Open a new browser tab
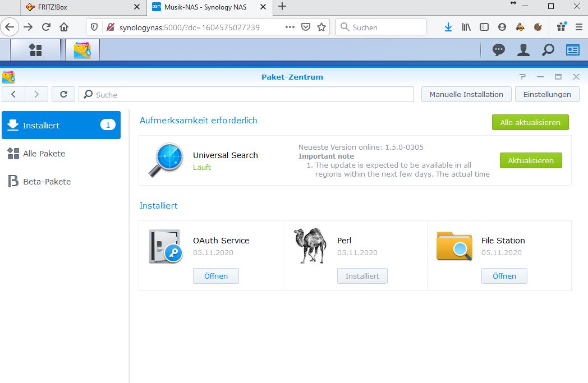Image resolution: width=588 pixels, height=383 pixels. 282,7
